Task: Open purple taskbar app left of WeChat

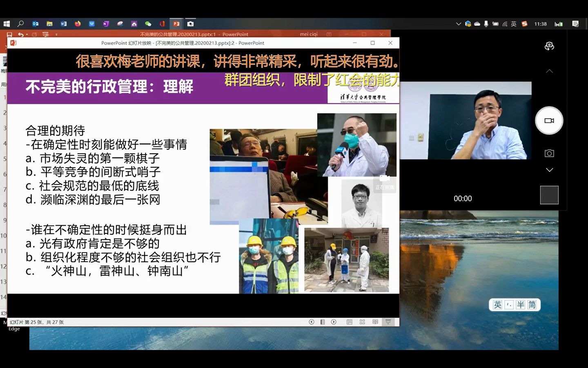Action: [134, 24]
